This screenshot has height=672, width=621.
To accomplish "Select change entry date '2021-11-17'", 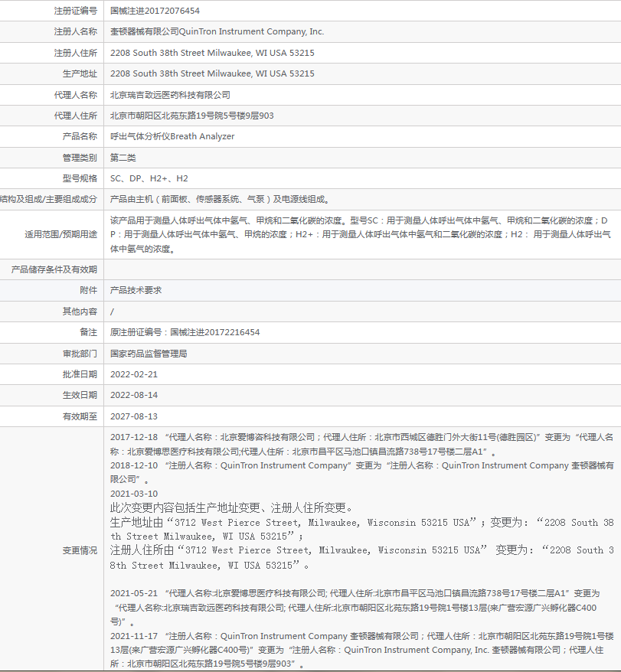I will (134, 636).
